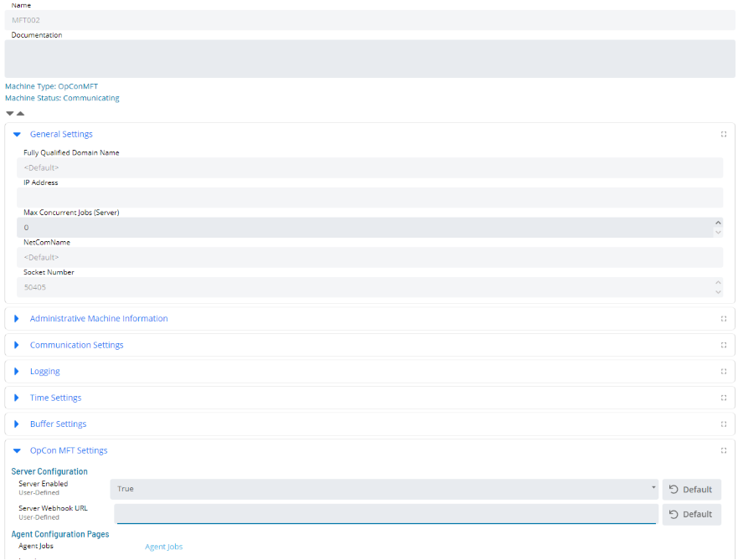Expand the Communication Settings section
Image resolution: width=738 pixels, height=560 pixels.
point(17,345)
